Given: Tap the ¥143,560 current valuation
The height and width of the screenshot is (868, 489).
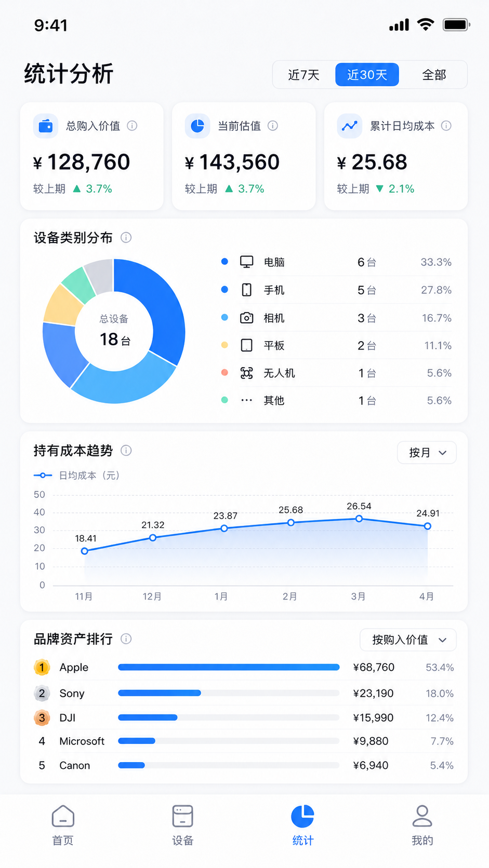Looking at the screenshot, I should point(232,162).
